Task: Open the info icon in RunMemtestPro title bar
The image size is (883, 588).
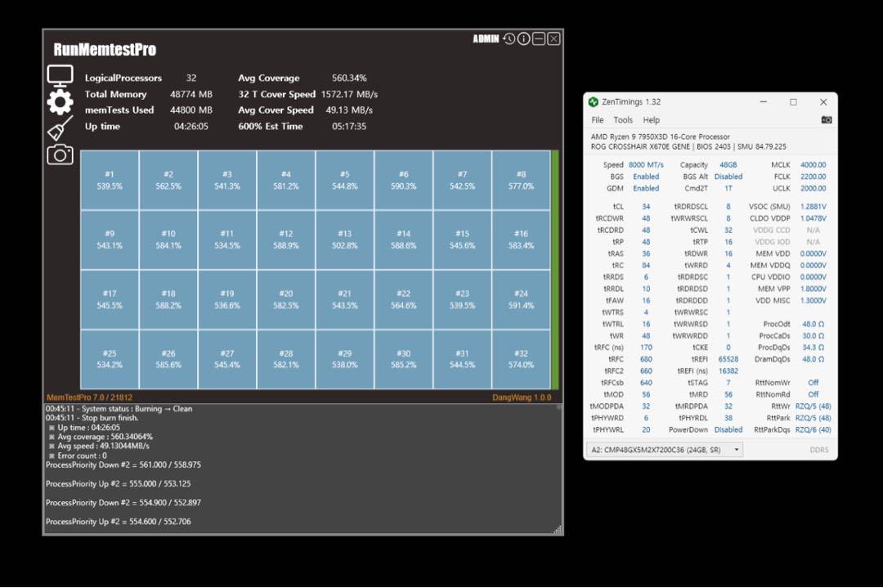Action: tap(524, 38)
